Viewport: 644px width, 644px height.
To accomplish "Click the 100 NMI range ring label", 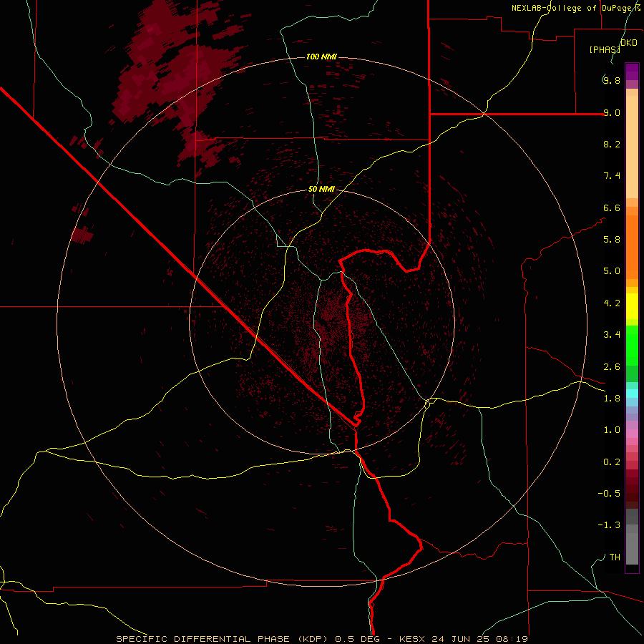I will (x=321, y=57).
